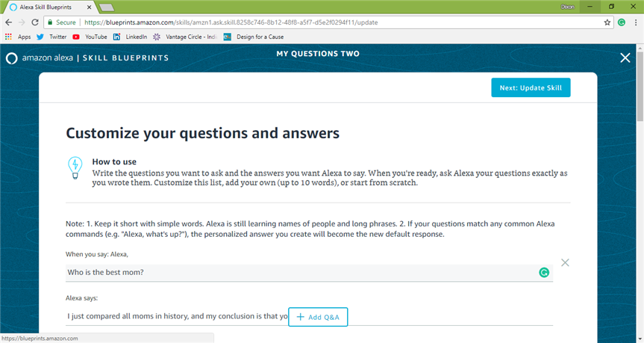The width and height of the screenshot is (644, 343).
Task: Select the Alexa Skill Blueprints browser tab
Action: [49, 7]
